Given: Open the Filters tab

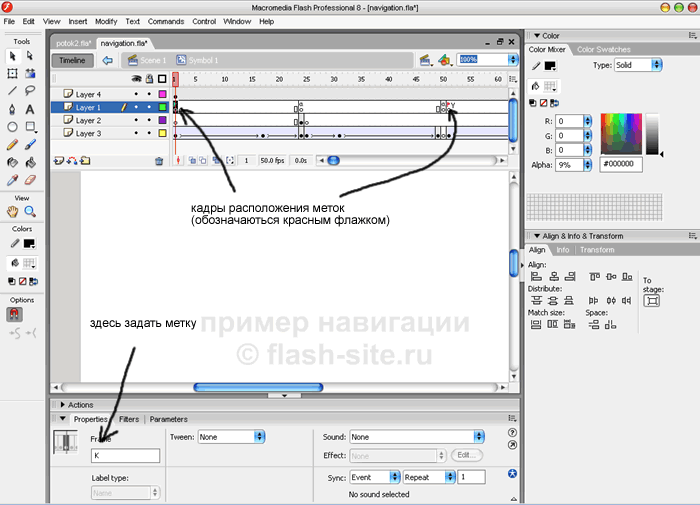Looking at the screenshot, I should [129, 419].
